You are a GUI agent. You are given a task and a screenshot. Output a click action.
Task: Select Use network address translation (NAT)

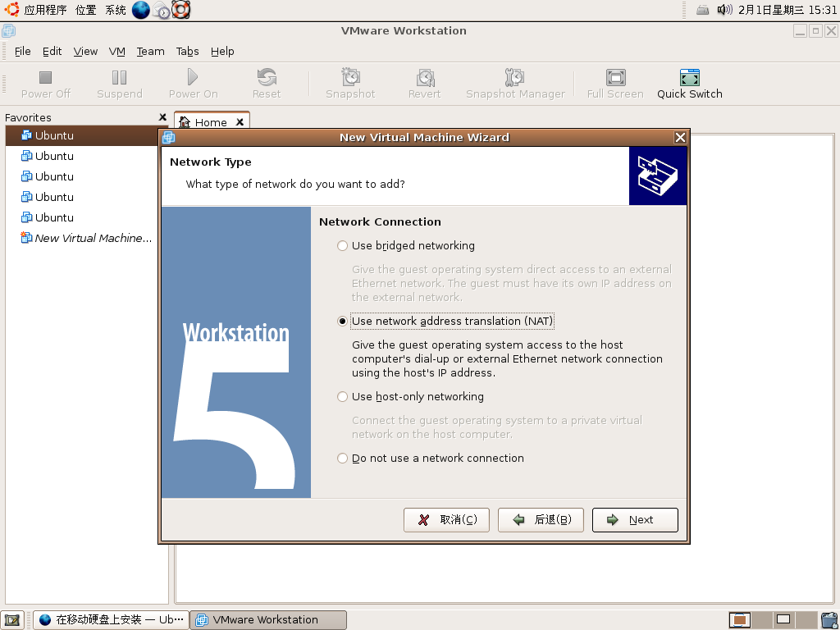pyautogui.click(x=445, y=322)
